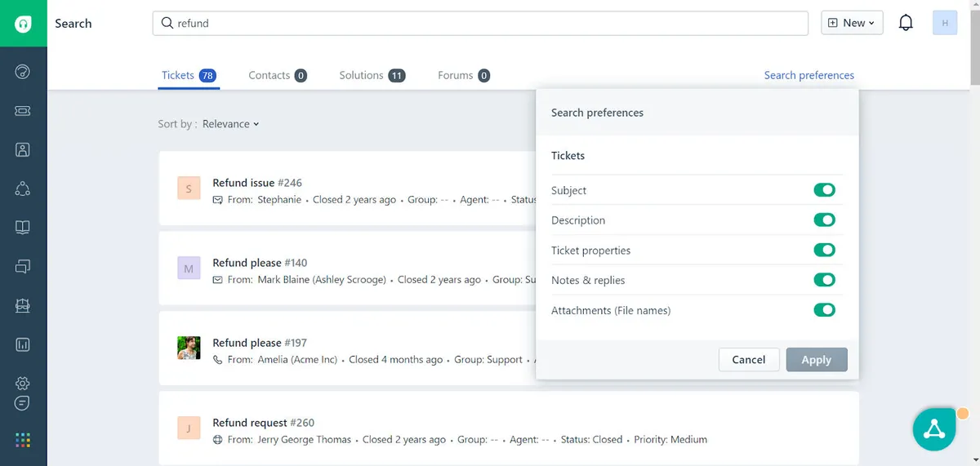
Task: Click the notifications bell icon
Action: pyautogui.click(x=906, y=23)
